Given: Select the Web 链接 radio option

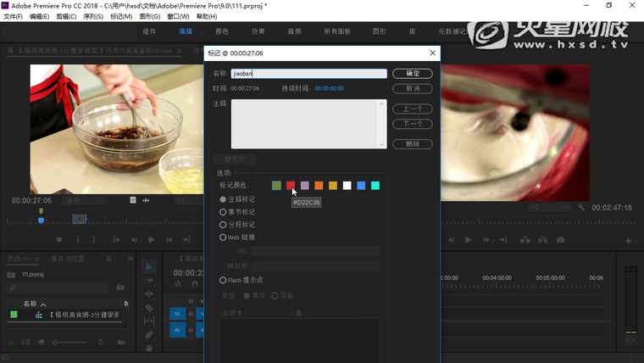Looking at the screenshot, I should [224, 237].
